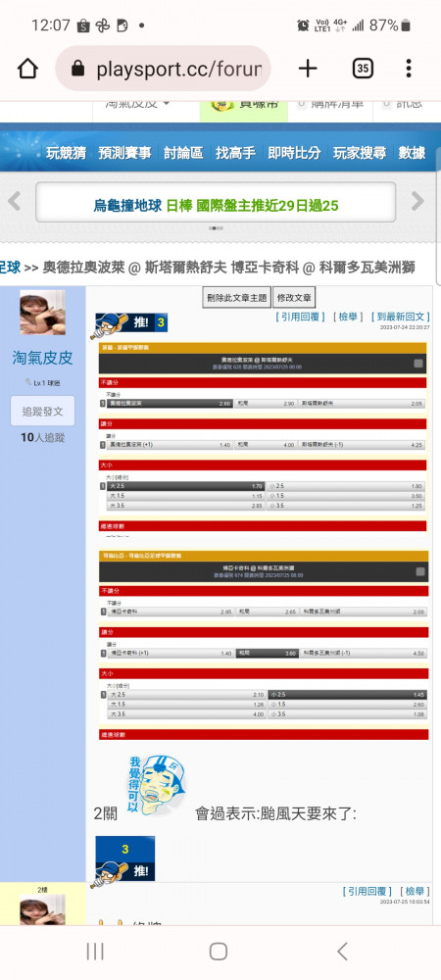This screenshot has height=980, width=441.
Task: Click the 到最新回文 link
Action: pos(402,317)
